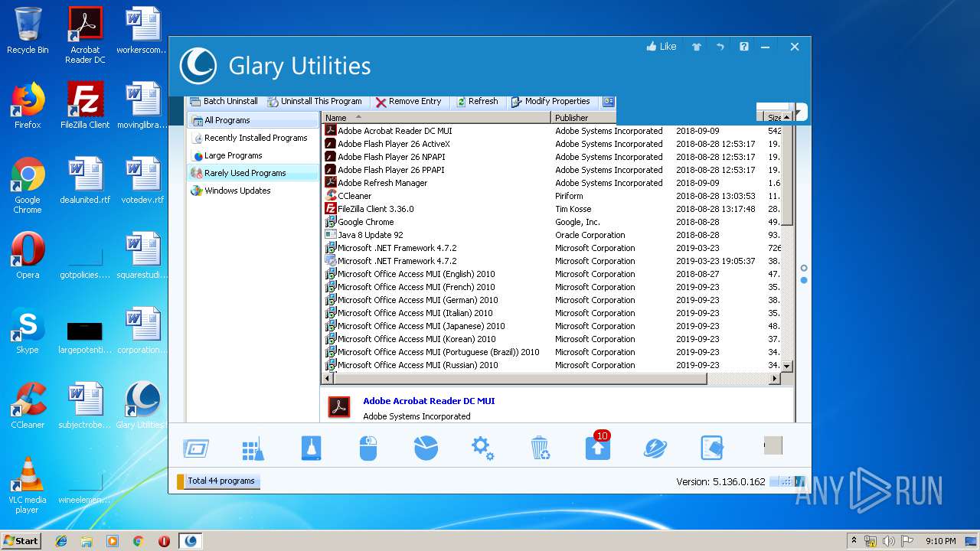Click horizontal scrollbar left arrow
The width and height of the screenshot is (980, 551).
[328, 379]
